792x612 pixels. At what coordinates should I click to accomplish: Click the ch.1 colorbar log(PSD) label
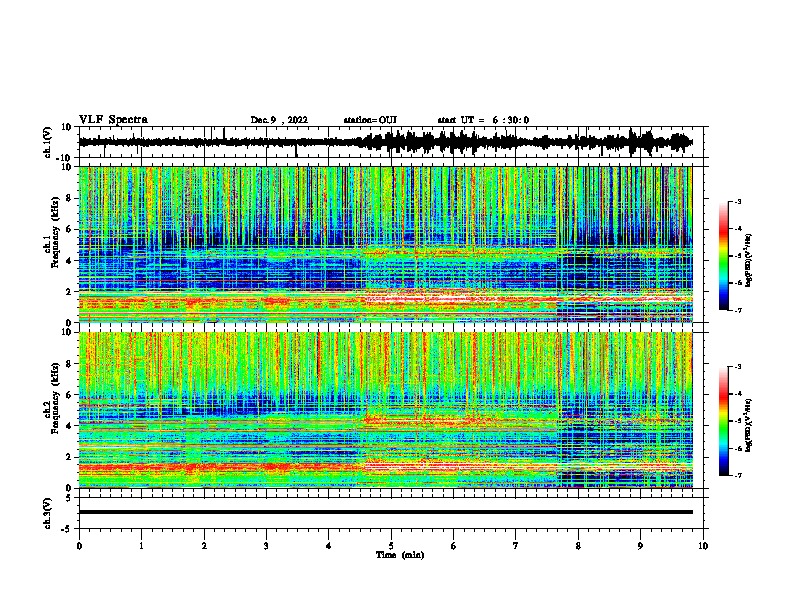(x=748, y=261)
